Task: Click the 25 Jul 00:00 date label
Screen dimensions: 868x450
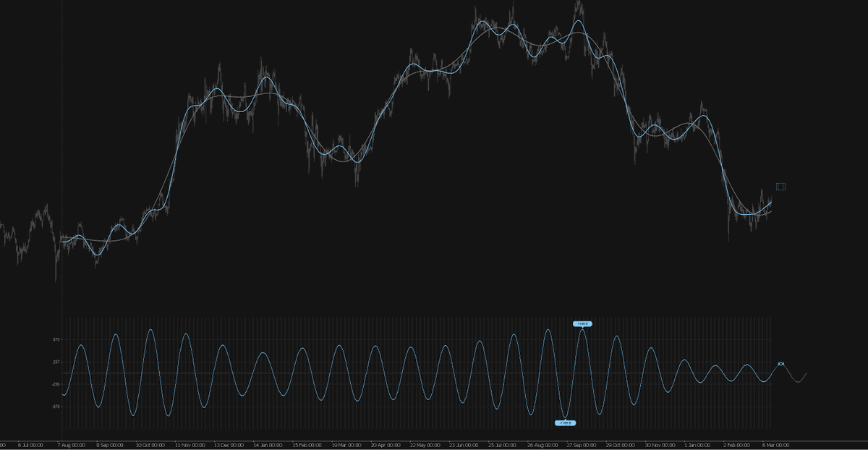Action: 503,446
